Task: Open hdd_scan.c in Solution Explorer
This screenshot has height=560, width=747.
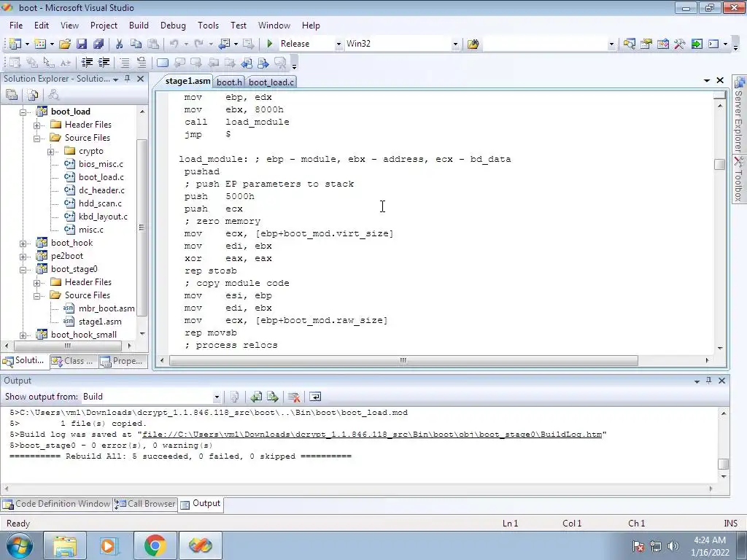Action: click(100, 203)
